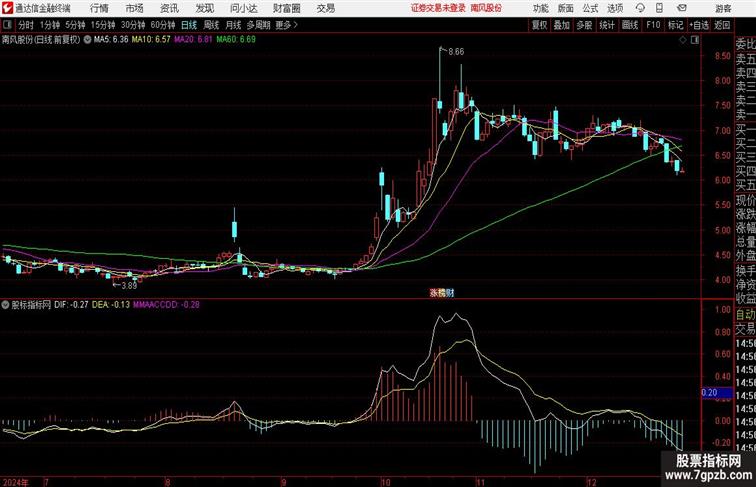Viewport: 756px width, 487px height.
Task: Switch to 1分钟 period
Action: (50, 25)
